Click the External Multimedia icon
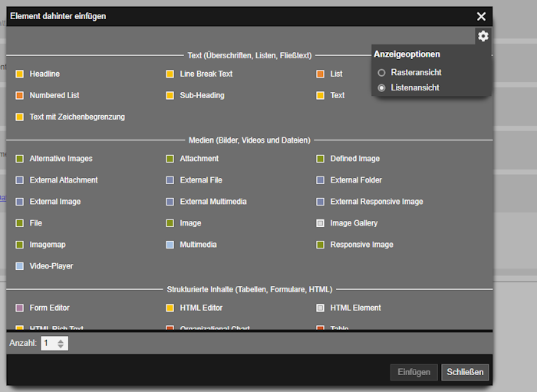The image size is (537, 392). pos(170,202)
